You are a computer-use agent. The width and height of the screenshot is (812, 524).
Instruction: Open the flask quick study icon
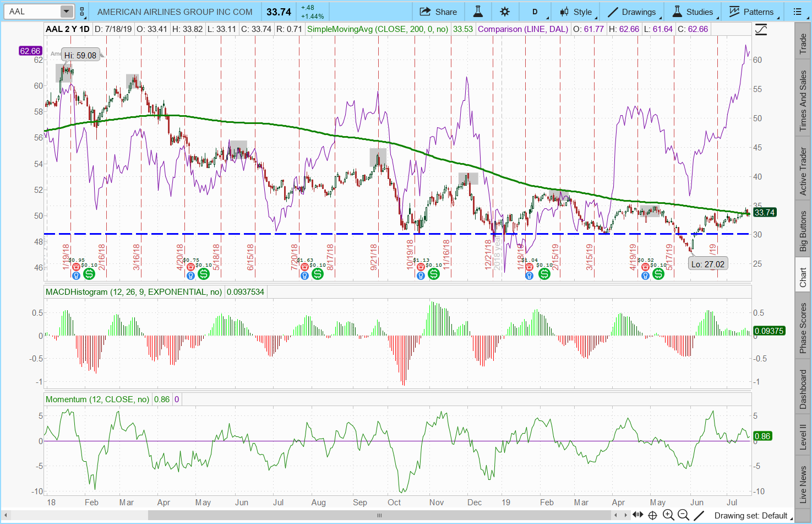coord(478,12)
